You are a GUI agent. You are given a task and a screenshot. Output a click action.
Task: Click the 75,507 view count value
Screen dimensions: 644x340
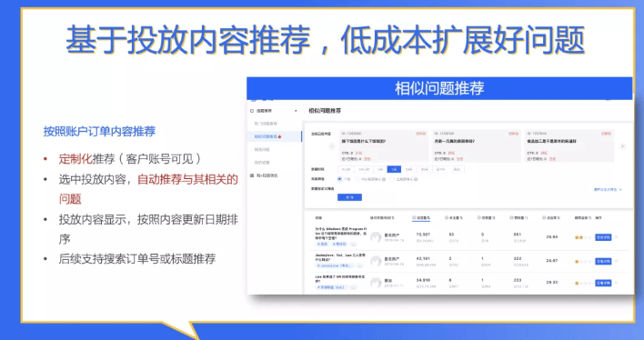[x=423, y=235]
